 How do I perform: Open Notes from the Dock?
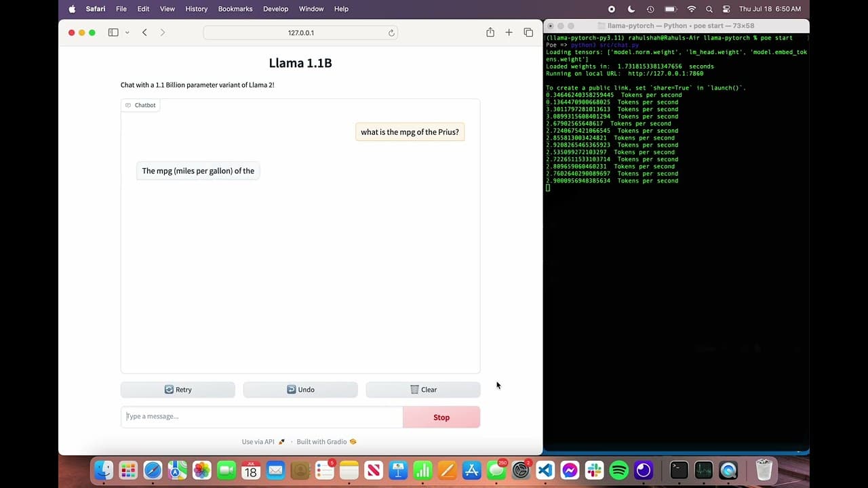tap(349, 470)
